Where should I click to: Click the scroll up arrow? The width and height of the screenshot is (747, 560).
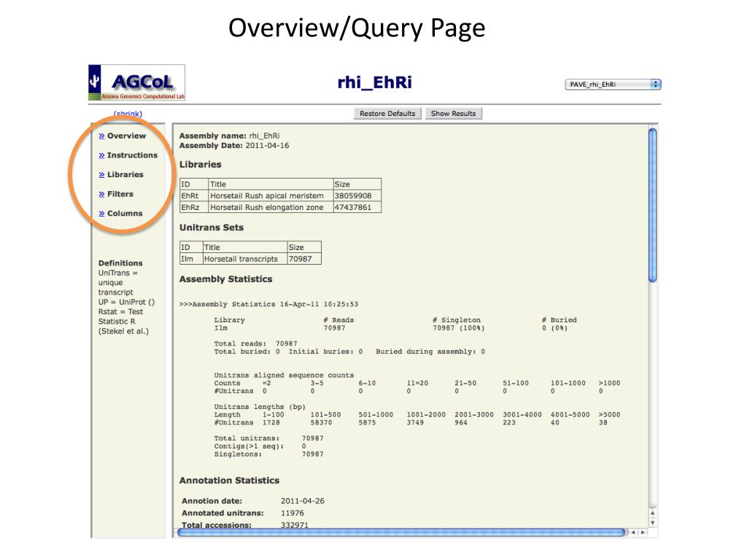pyautogui.click(x=653, y=513)
